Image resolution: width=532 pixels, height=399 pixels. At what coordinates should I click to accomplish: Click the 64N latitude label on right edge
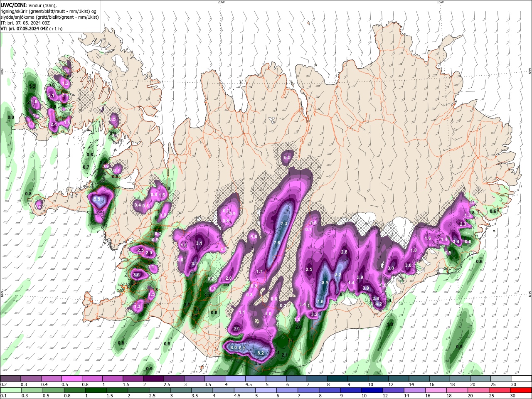[x=530, y=294]
